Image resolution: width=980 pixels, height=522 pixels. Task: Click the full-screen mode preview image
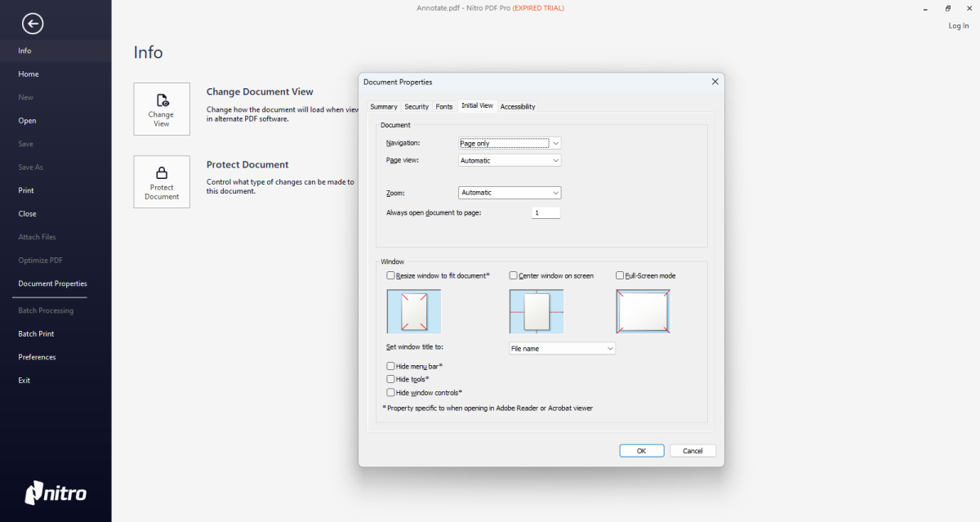click(x=644, y=311)
